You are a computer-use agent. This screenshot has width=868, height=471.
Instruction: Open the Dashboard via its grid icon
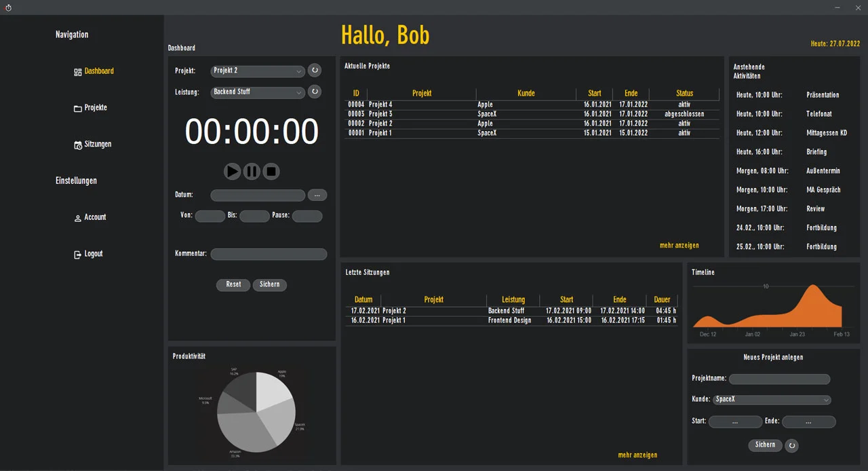tap(79, 71)
